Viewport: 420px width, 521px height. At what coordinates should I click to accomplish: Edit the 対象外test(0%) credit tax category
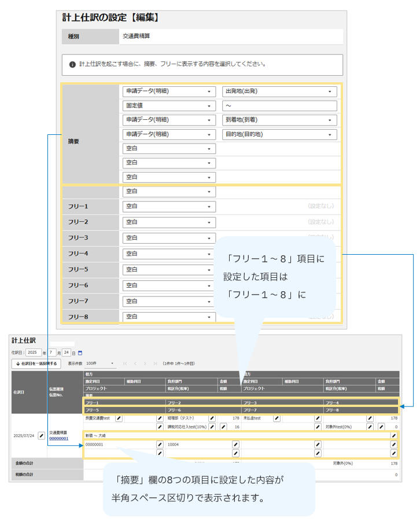tap(370, 427)
